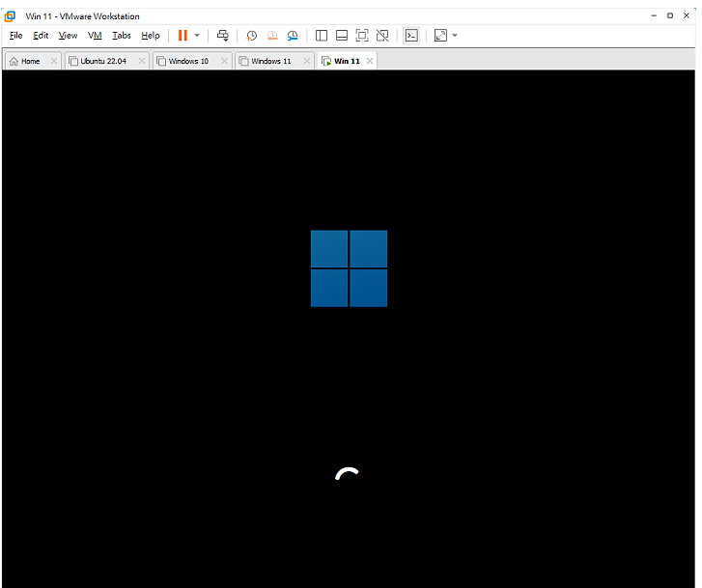Open the Edit menu

tap(41, 36)
